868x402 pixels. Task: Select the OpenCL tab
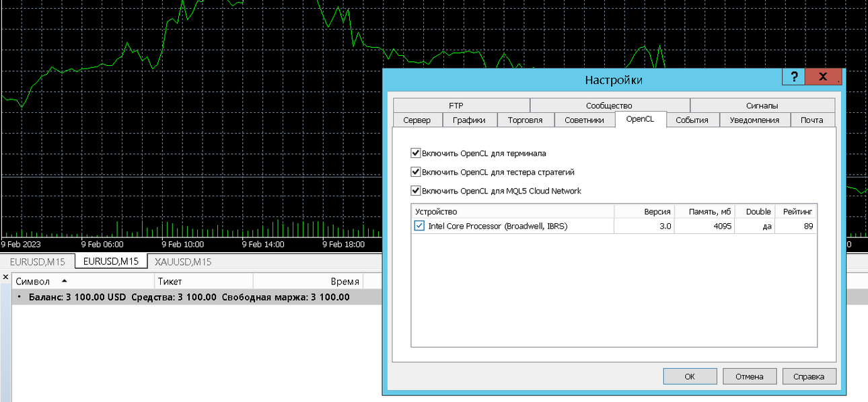(640, 119)
